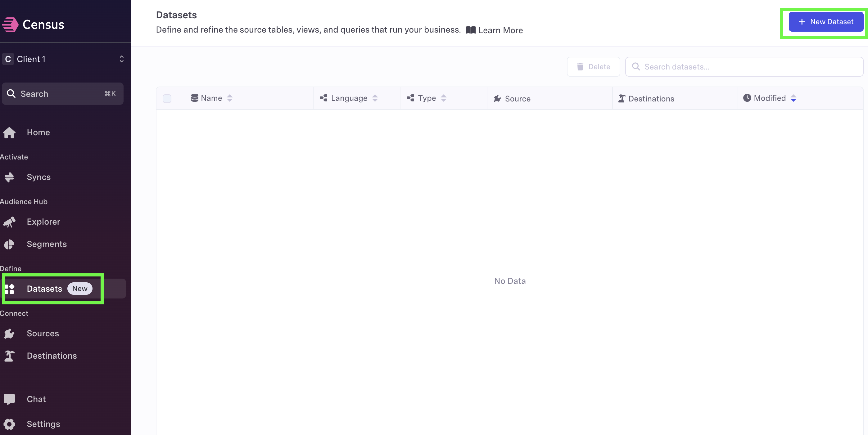Follow the Learn More link
The height and width of the screenshot is (435, 868).
tap(494, 30)
